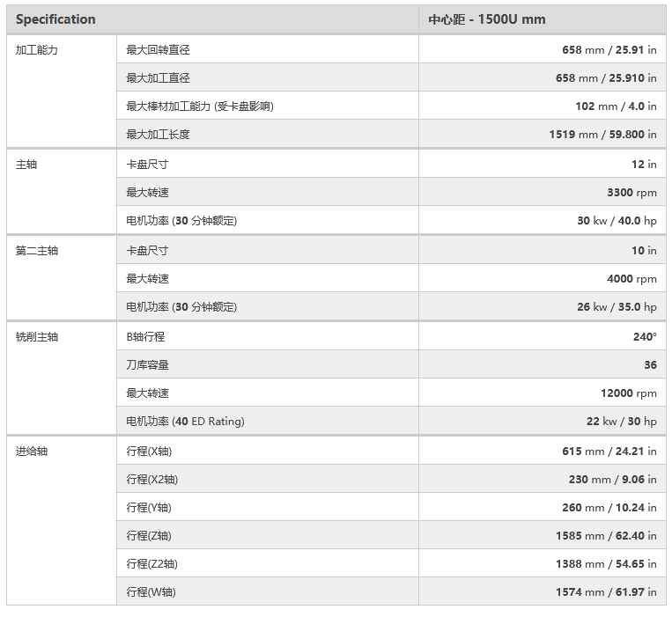Select the 1585 mm / 62.40 in value
This screenshot has height=617, width=672.
click(x=605, y=536)
